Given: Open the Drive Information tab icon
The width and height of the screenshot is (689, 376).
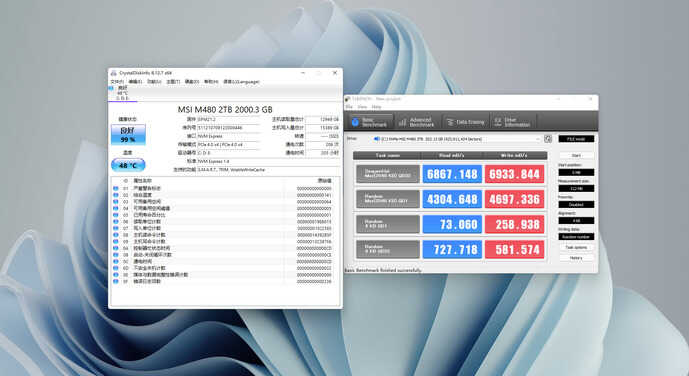Looking at the screenshot, I should pyautogui.click(x=497, y=122).
